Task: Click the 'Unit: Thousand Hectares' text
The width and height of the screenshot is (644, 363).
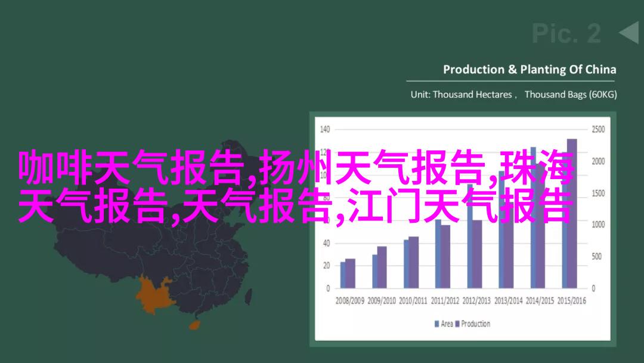Action: (461, 94)
